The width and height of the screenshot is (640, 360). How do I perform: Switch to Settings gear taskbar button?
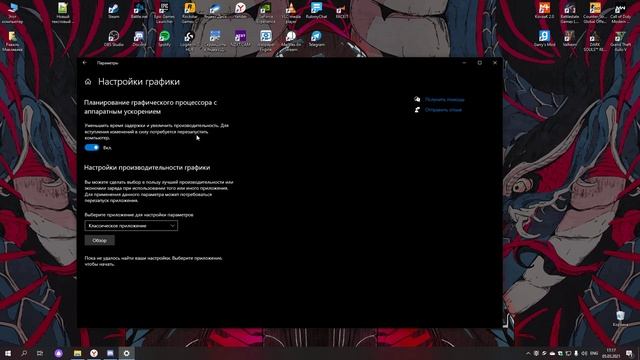[127, 353]
